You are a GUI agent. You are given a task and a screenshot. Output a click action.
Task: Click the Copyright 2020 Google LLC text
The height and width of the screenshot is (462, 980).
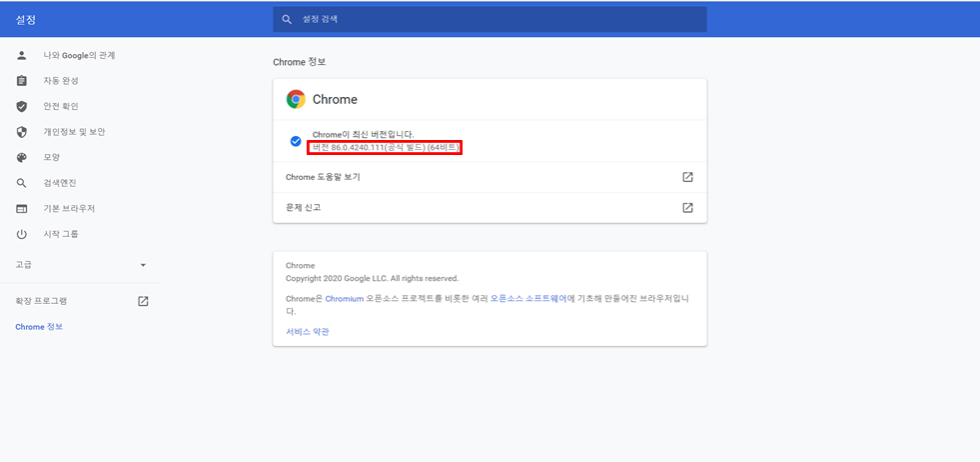(372, 278)
